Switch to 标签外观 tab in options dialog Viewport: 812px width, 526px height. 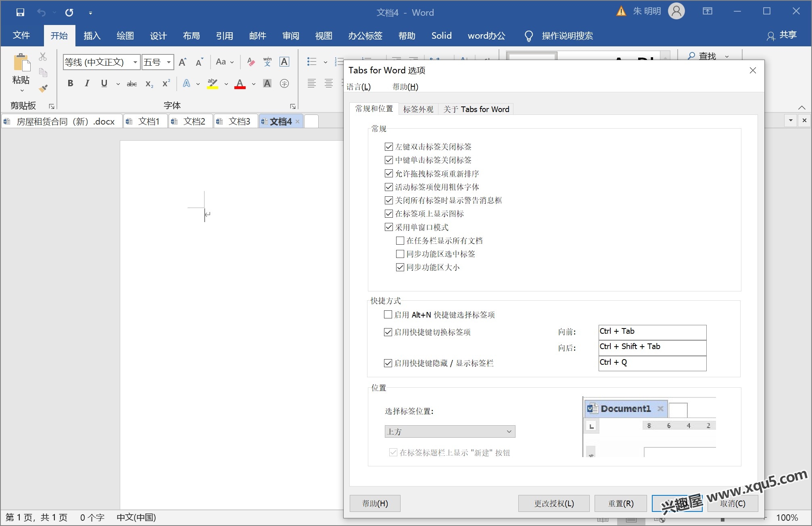click(x=418, y=109)
